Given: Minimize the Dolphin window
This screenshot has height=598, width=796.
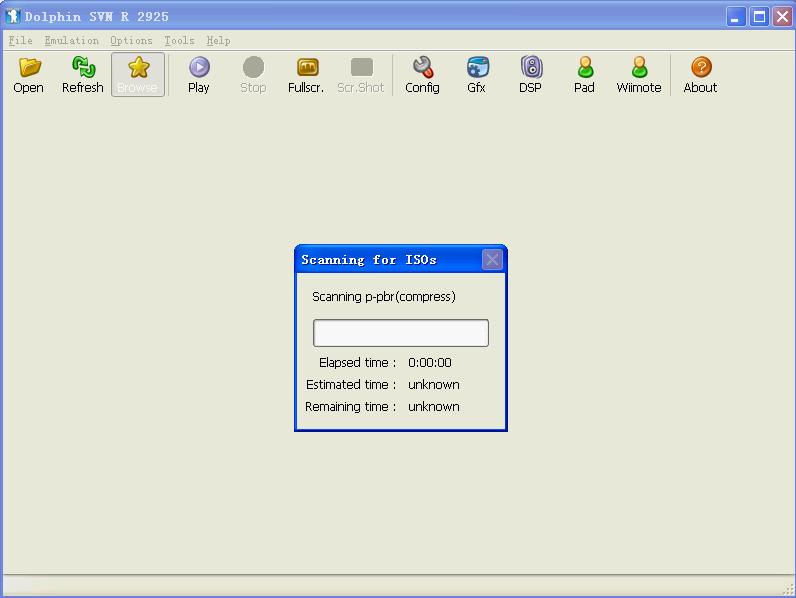Looking at the screenshot, I should (x=735, y=17).
